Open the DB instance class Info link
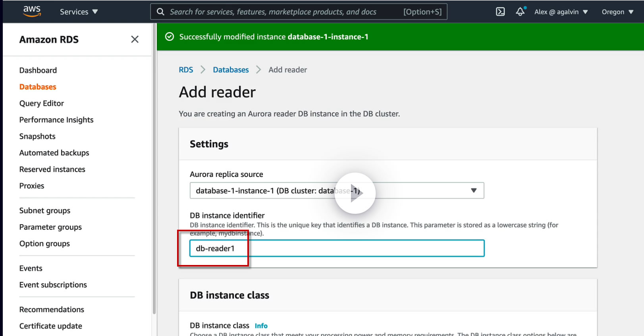The height and width of the screenshot is (336, 644). pos(261,326)
